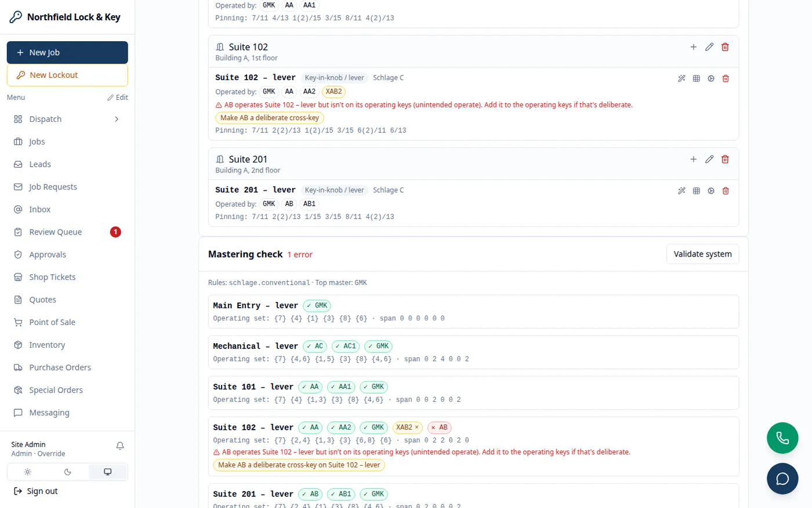
Task: Select the system theme option
Action: click(108, 472)
